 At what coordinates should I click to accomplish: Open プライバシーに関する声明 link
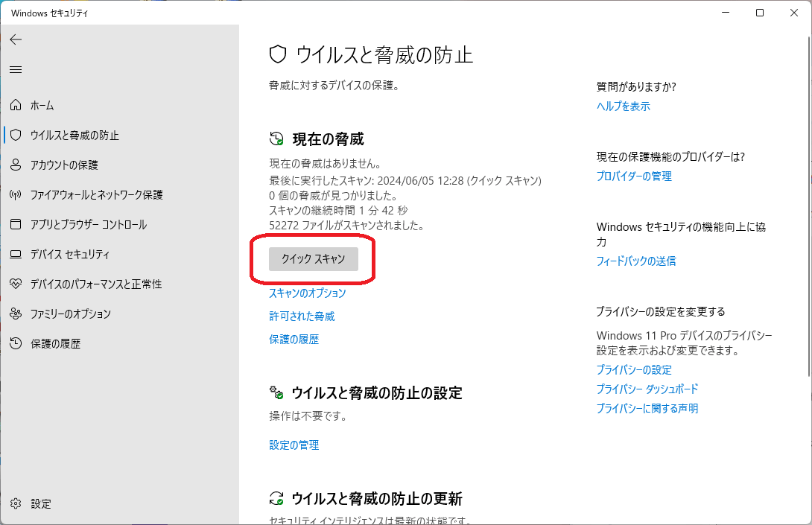point(647,409)
